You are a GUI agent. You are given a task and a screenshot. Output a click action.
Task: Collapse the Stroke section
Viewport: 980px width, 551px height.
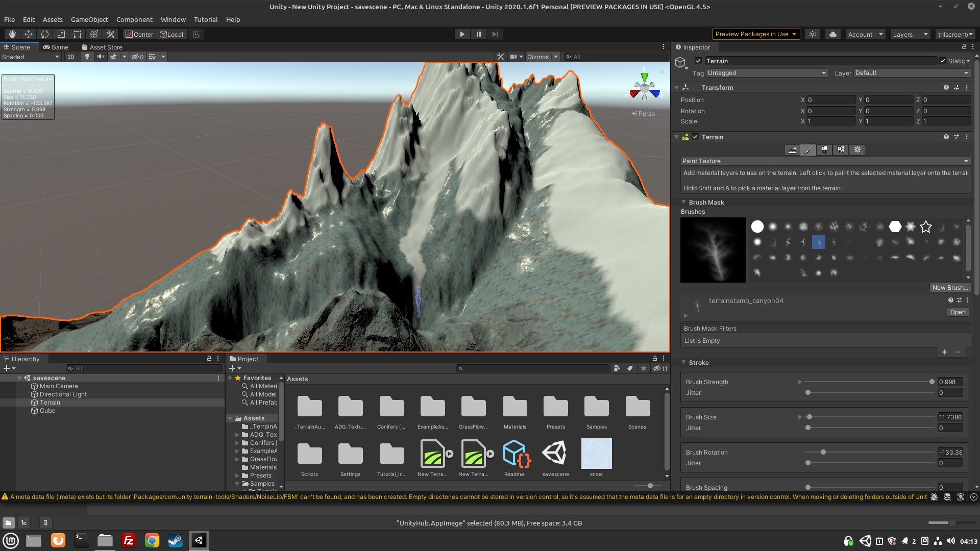(x=683, y=362)
